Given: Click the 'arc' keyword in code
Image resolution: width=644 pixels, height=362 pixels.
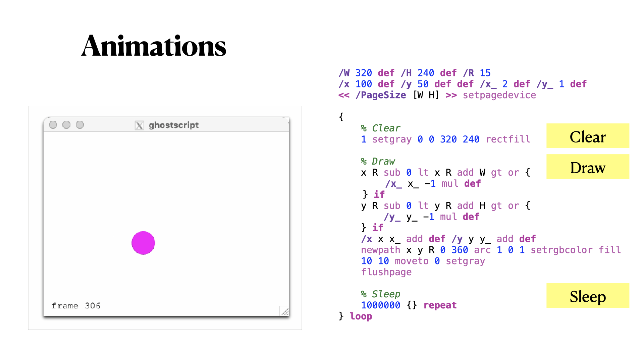Looking at the screenshot, I should point(482,250).
